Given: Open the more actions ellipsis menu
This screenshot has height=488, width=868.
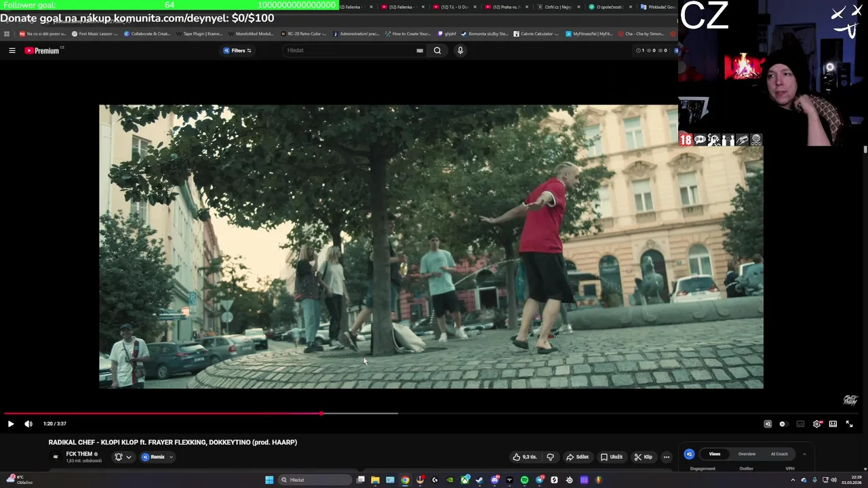Looking at the screenshot, I should [x=667, y=457].
